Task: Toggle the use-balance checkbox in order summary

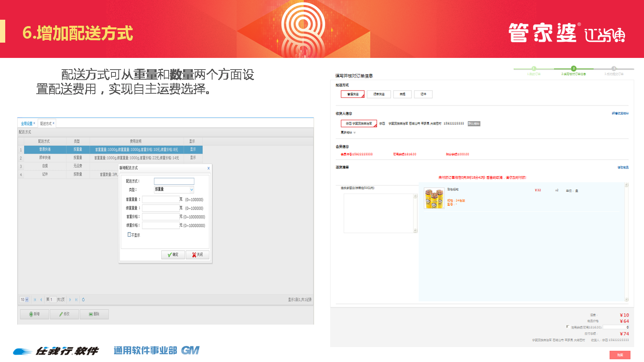Action: (568, 327)
